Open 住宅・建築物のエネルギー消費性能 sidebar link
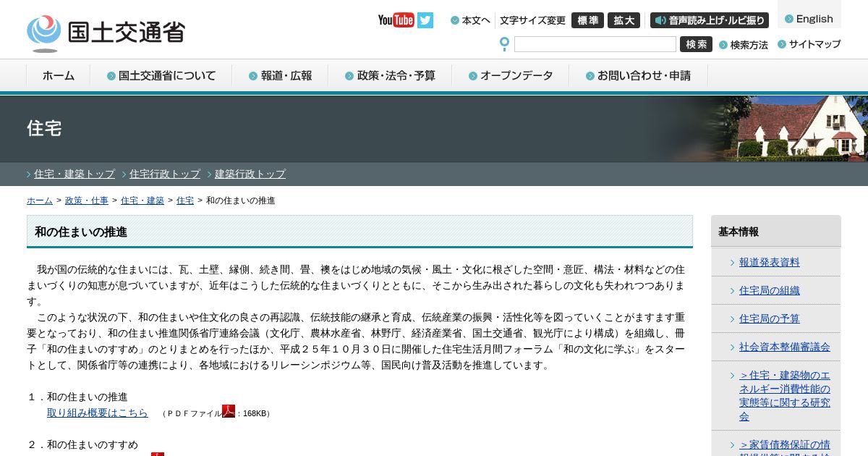The width and height of the screenshot is (868, 456). click(785, 396)
